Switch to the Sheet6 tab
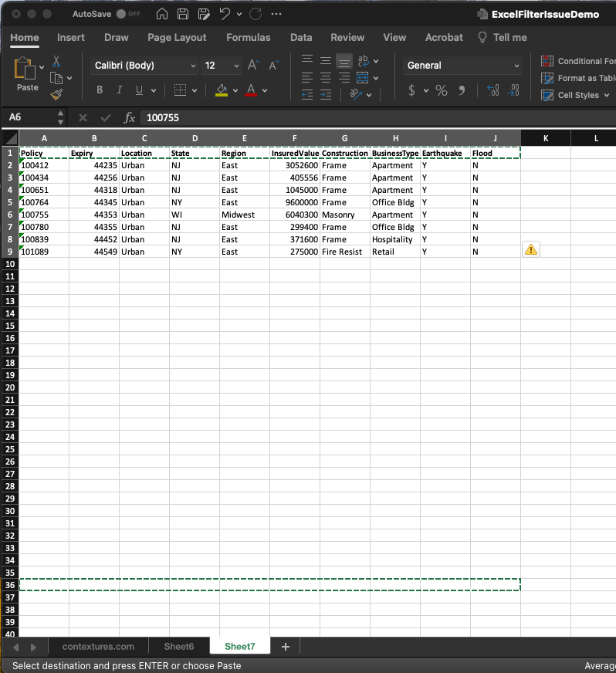The image size is (616, 673). (179, 647)
